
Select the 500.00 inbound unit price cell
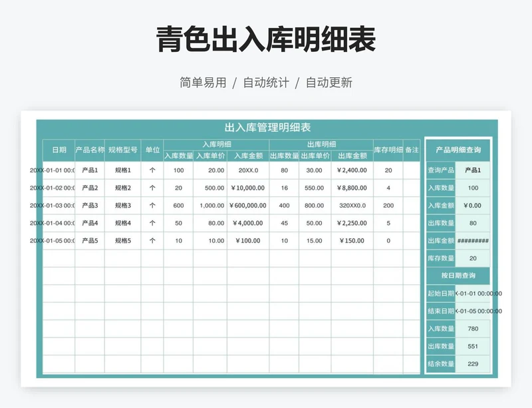tap(210, 188)
